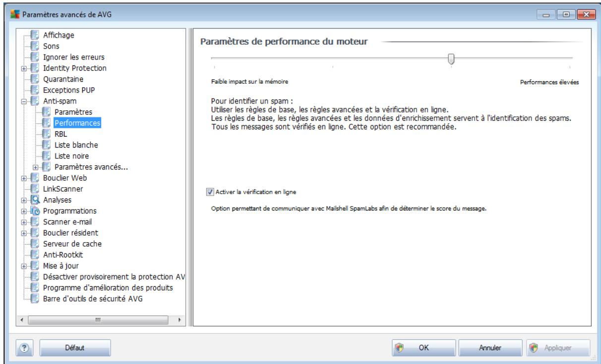Open LinkScanner settings

(x=63, y=189)
